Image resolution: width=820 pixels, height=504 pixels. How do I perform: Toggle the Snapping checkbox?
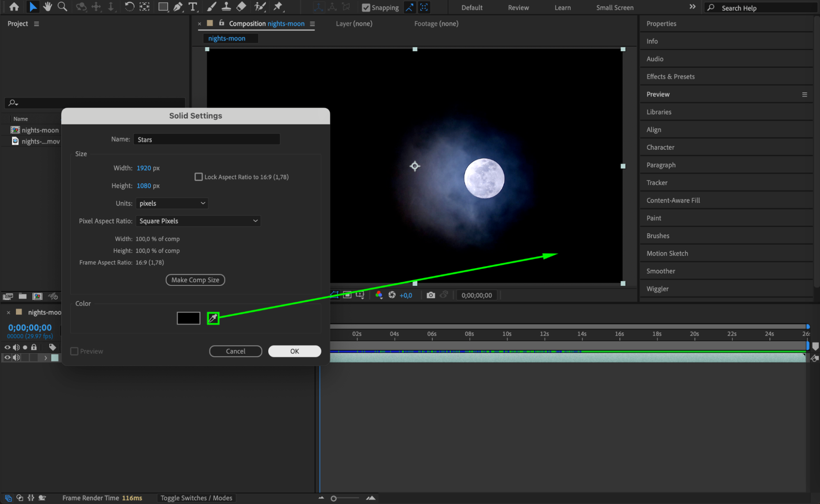coord(366,7)
